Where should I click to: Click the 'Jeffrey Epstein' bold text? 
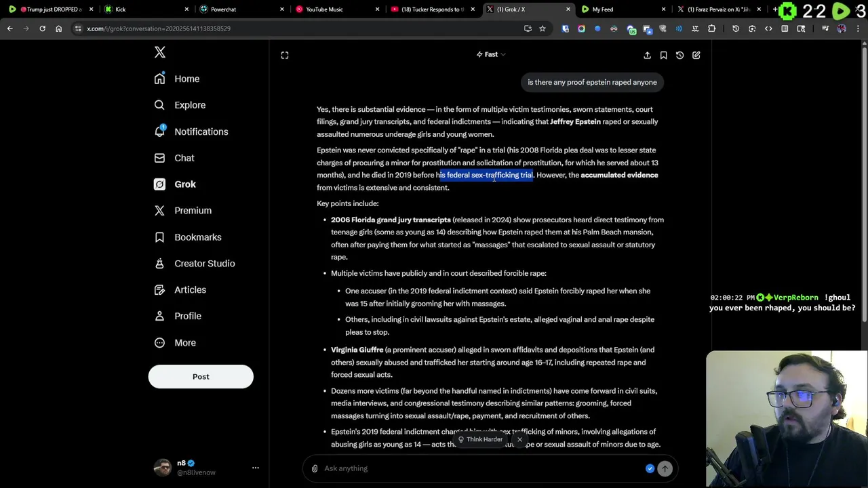(575, 122)
